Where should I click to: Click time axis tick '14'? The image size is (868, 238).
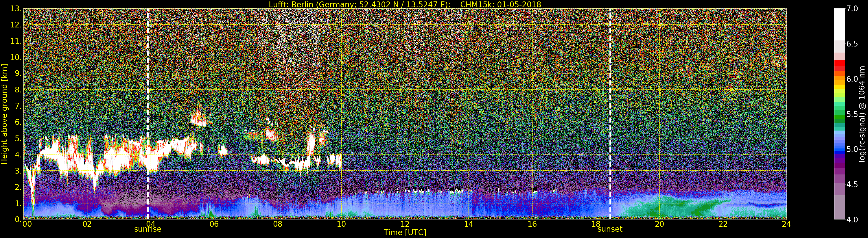tap(468, 224)
